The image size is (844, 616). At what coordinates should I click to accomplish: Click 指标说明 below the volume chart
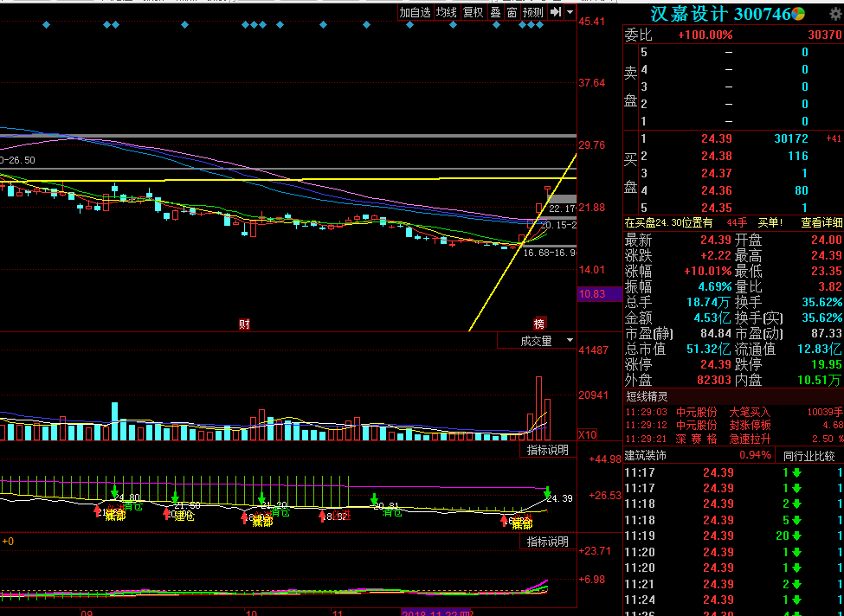(548, 450)
